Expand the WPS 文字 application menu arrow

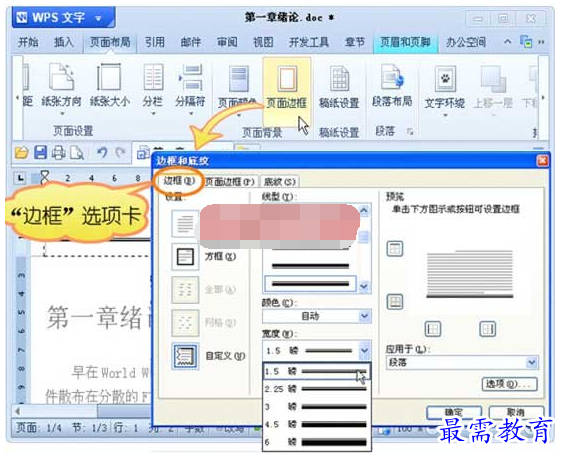[x=98, y=18]
